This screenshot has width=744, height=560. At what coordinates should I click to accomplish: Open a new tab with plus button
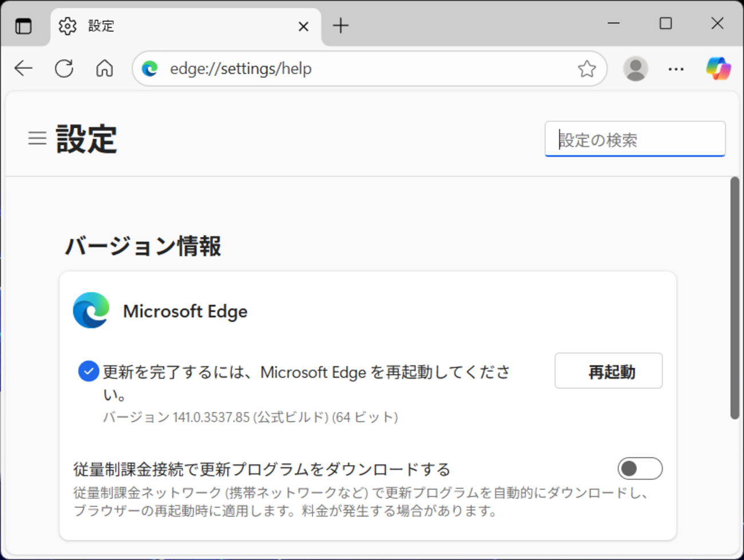pos(341,26)
